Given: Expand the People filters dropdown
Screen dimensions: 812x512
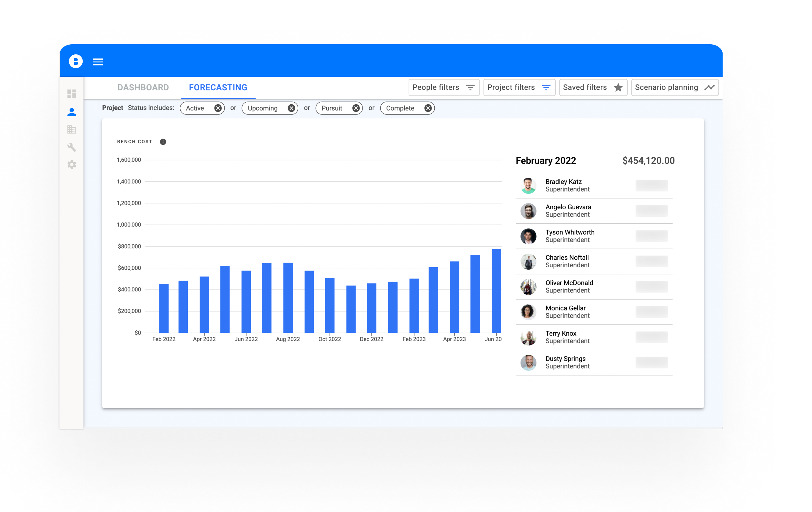Looking at the screenshot, I should tap(444, 87).
